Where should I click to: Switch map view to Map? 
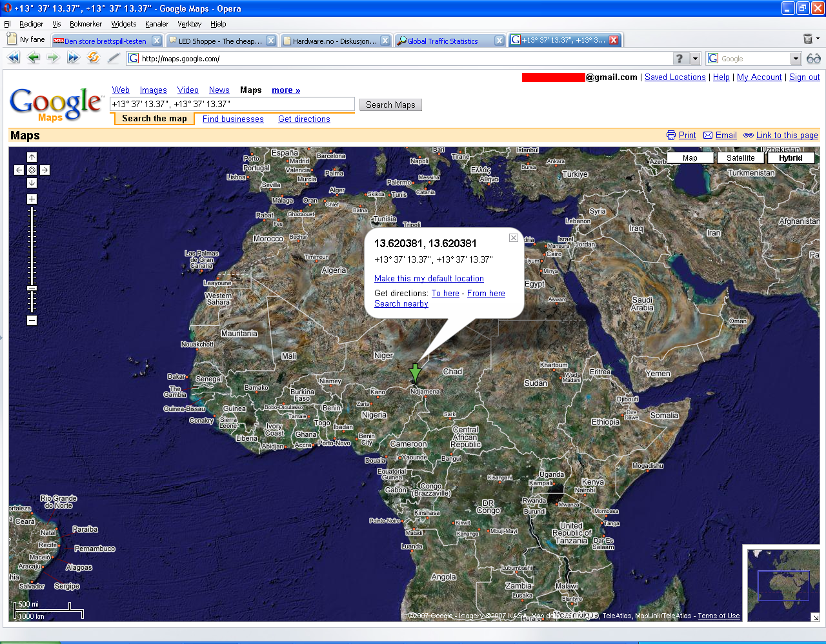pos(690,158)
